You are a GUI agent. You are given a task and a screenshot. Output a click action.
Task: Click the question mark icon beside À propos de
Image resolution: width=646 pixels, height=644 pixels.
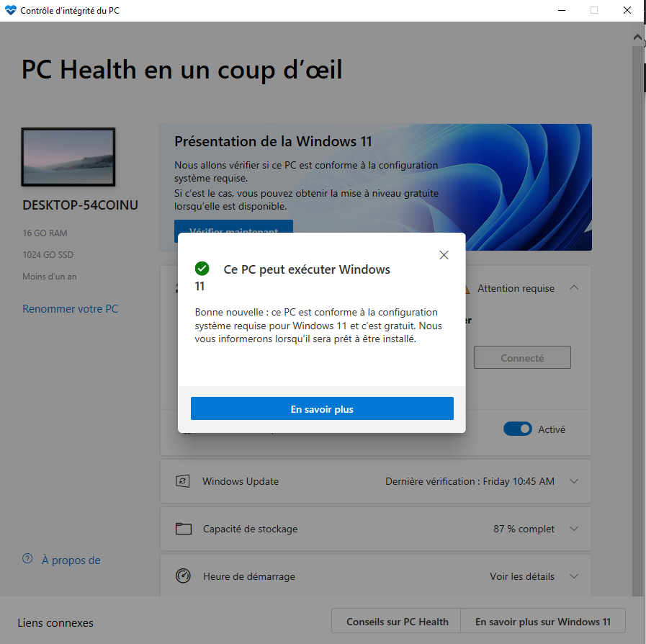(27, 559)
